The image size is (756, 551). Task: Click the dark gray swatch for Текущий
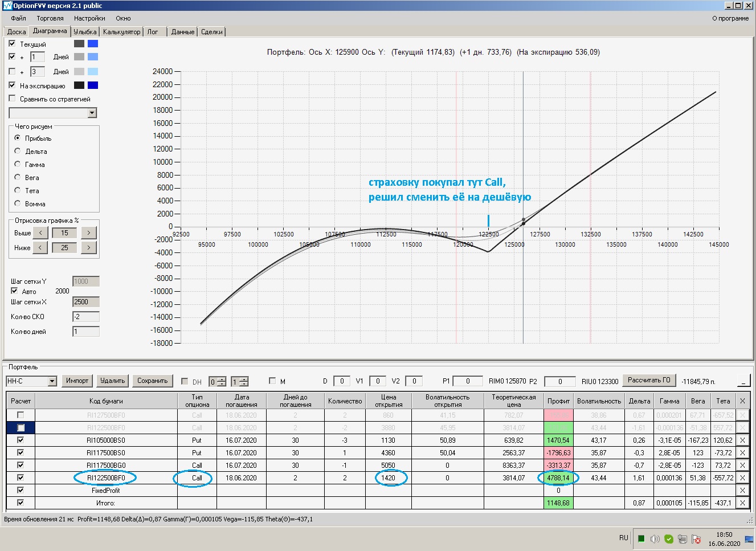point(79,43)
